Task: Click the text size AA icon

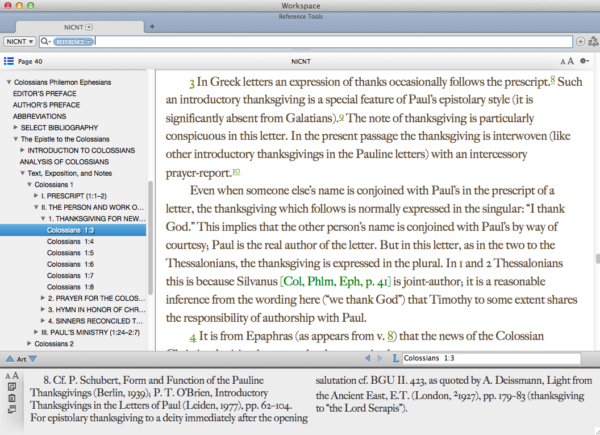Action: (x=568, y=61)
